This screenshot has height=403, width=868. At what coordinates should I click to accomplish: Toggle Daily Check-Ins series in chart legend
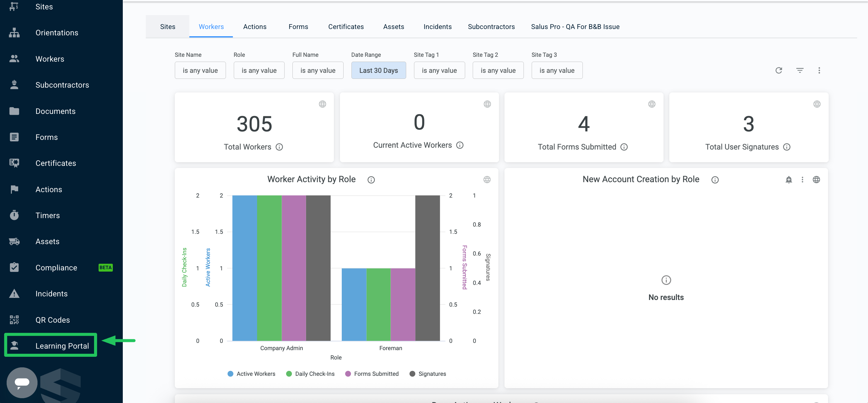[x=310, y=374]
